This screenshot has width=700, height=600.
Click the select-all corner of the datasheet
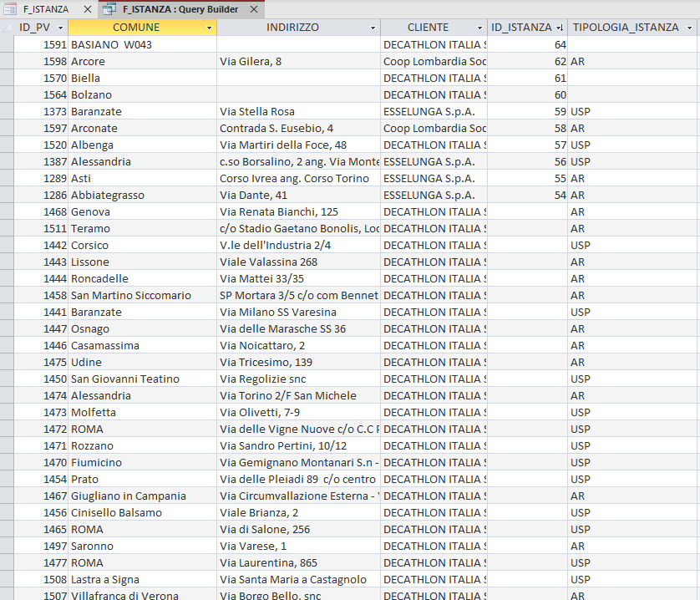click(7, 28)
